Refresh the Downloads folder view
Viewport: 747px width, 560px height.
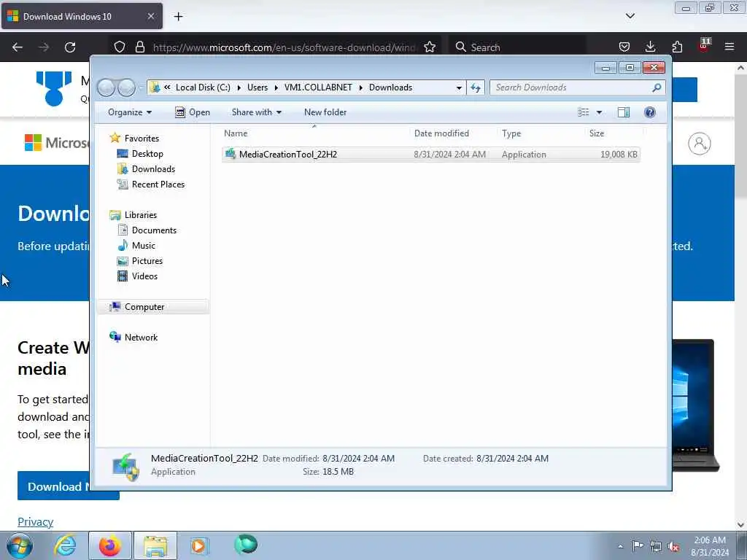point(476,87)
